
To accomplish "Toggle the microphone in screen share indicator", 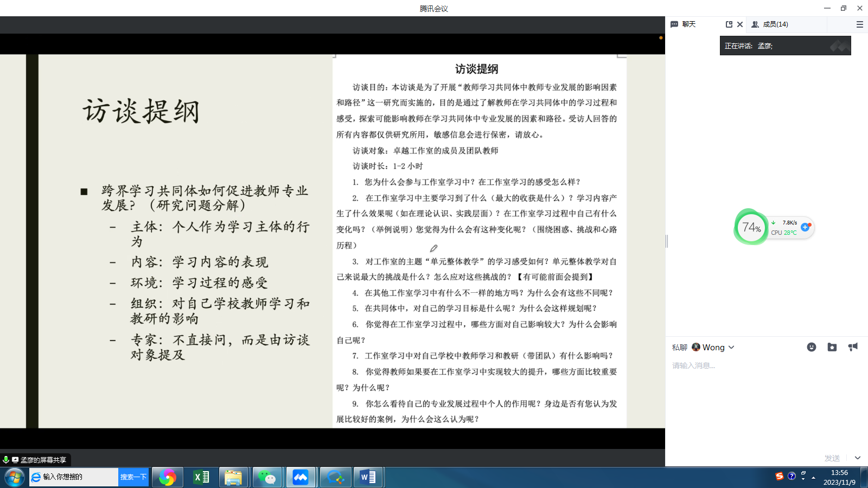I will (6, 460).
